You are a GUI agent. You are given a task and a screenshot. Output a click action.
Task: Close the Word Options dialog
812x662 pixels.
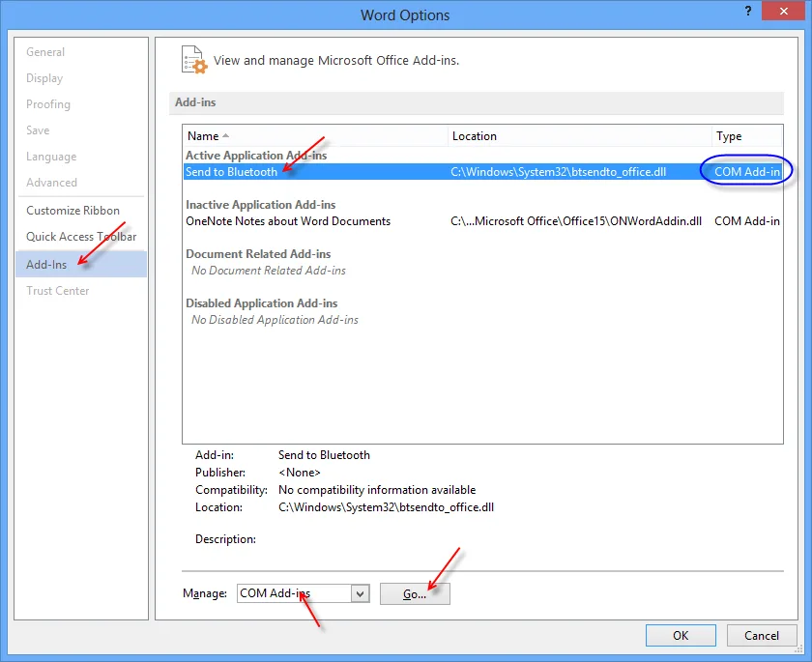[785, 13]
